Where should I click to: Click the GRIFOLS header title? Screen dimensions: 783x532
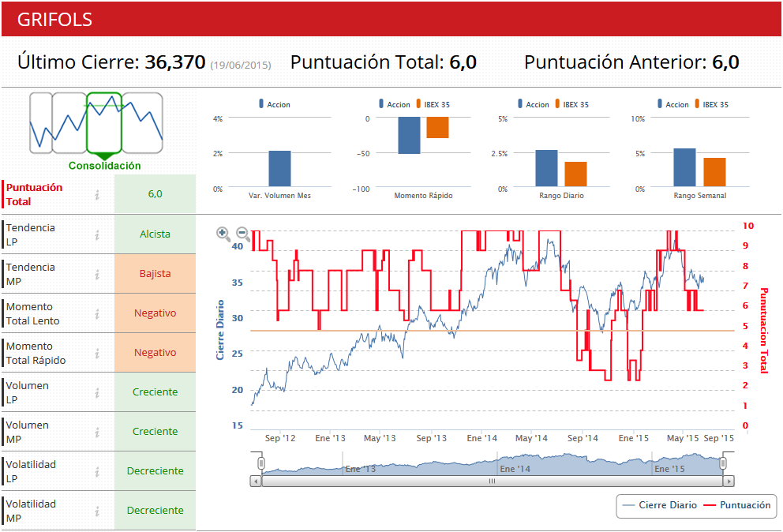pyautogui.click(x=54, y=20)
